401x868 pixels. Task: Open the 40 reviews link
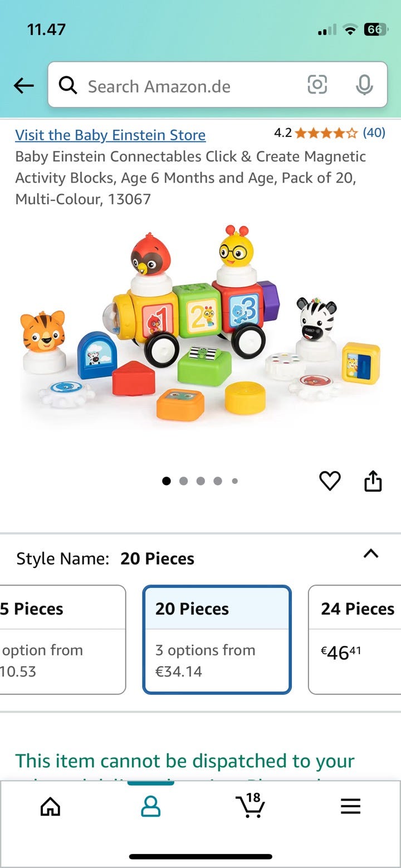point(374,133)
